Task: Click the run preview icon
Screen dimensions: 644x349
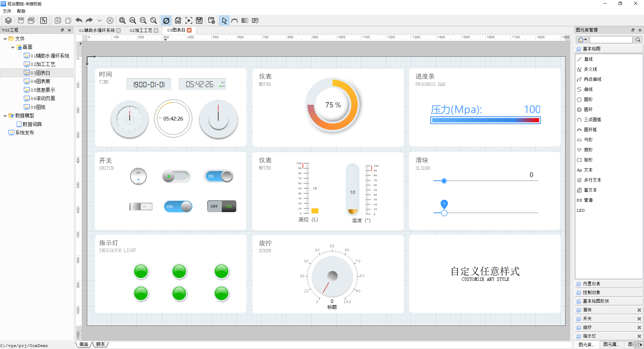Action: click(x=189, y=20)
